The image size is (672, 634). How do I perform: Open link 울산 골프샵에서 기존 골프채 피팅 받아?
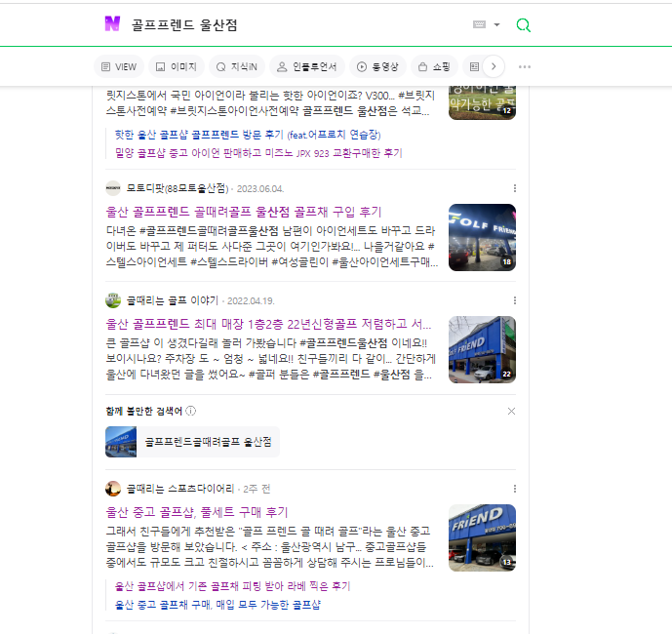[232, 586]
